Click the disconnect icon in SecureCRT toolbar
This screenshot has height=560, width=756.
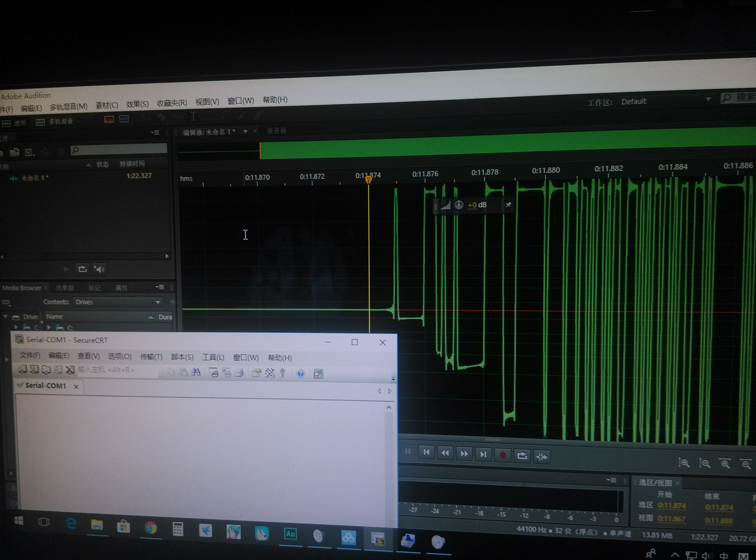70,370
